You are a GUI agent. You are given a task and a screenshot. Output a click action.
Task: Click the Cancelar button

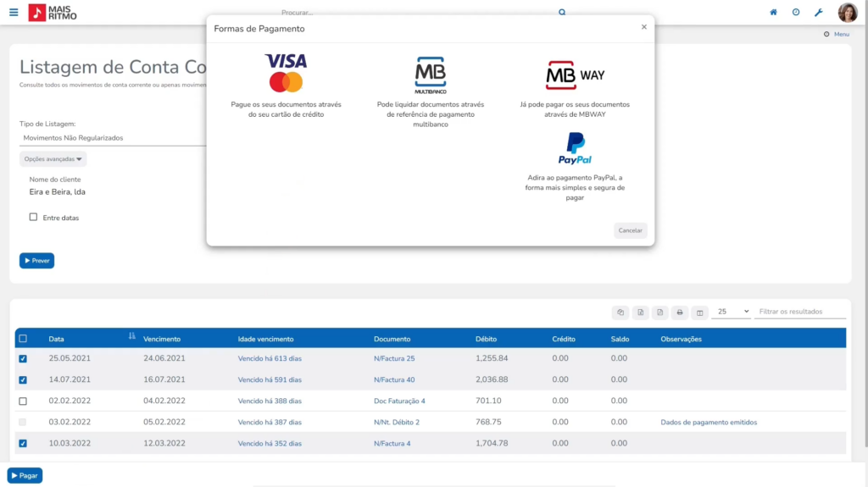[x=630, y=230]
